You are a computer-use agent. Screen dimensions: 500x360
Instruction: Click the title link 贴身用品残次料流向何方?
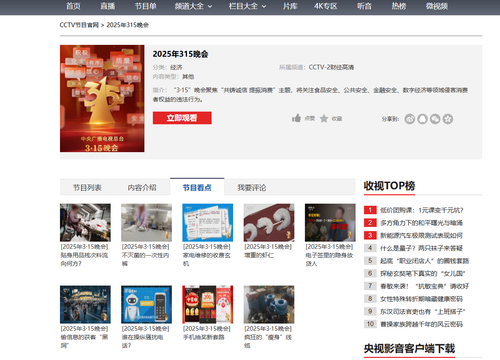coord(84,255)
